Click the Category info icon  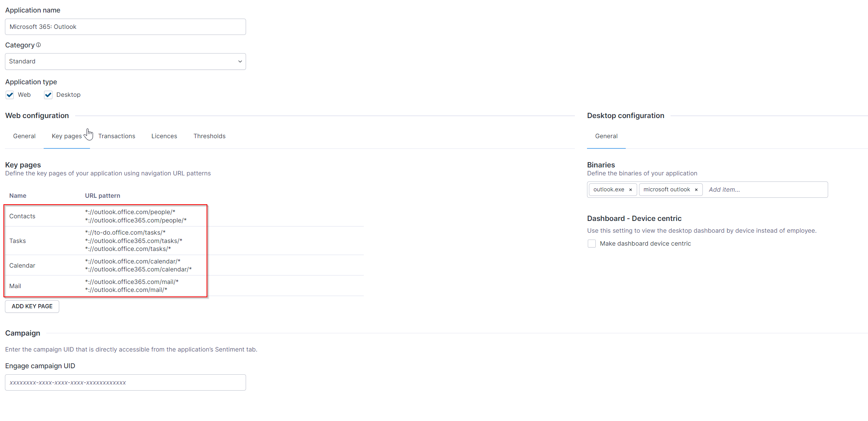coord(38,45)
